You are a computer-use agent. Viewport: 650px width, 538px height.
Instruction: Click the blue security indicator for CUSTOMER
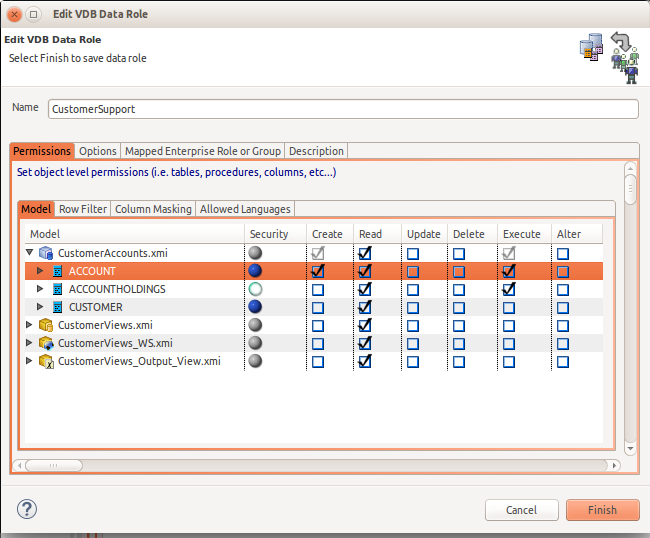pyautogui.click(x=255, y=307)
